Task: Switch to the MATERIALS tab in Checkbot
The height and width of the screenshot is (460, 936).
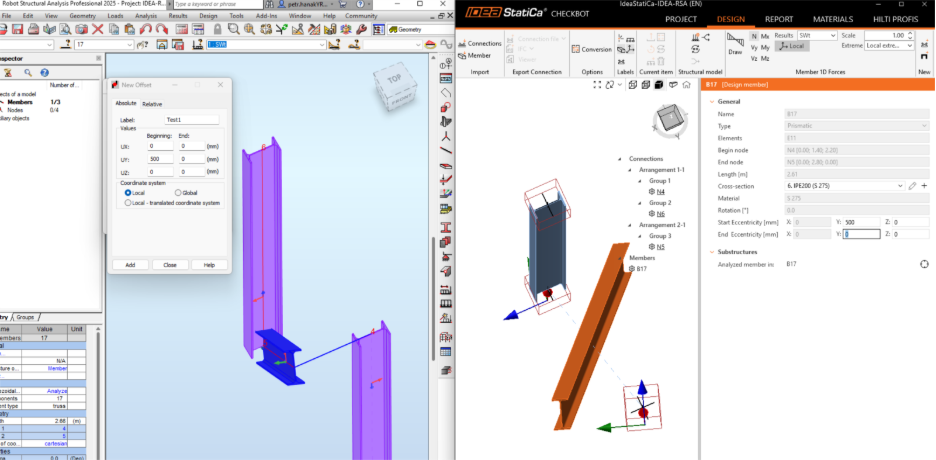Action: [x=833, y=19]
